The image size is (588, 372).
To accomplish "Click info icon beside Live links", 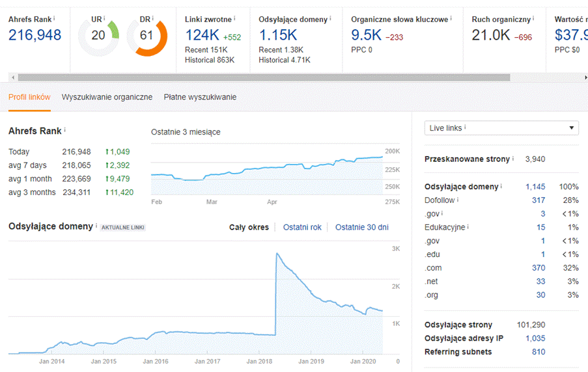I will pos(465,127).
